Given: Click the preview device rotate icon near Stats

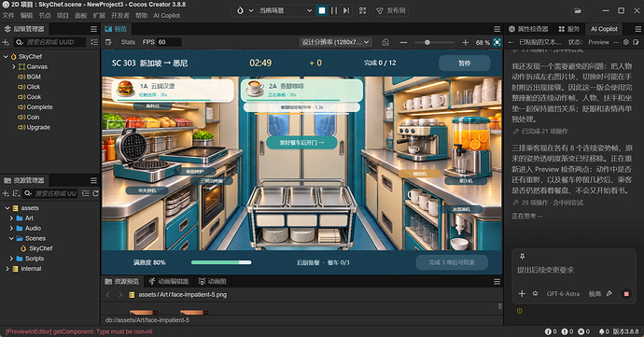Looking at the screenshot, I should click(108, 42).
